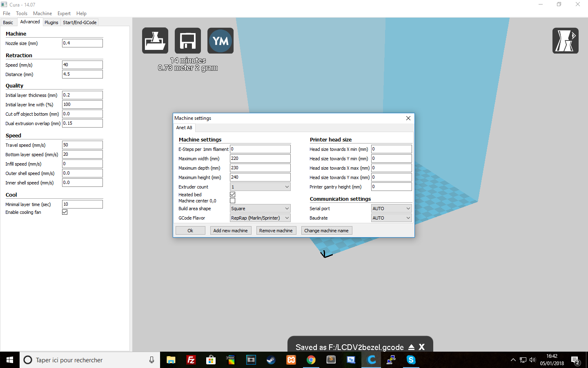Click the Retraction Speed input field

[x=82, y=65]
